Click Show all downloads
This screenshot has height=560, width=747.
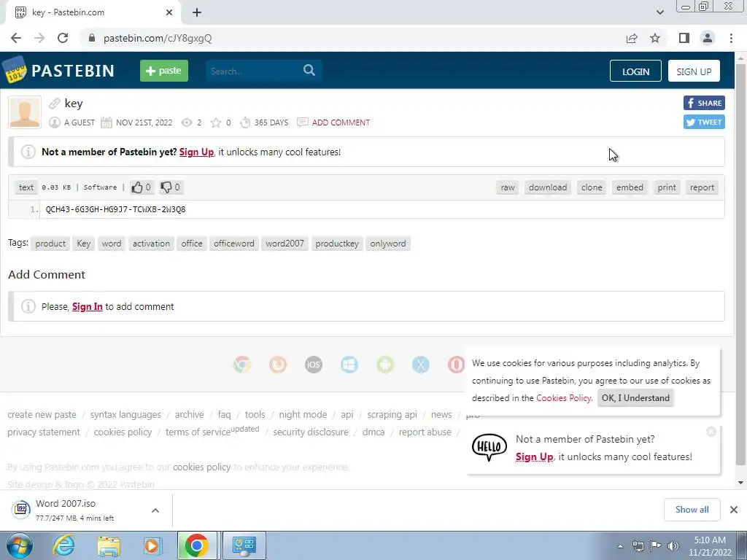pos(692,510)
